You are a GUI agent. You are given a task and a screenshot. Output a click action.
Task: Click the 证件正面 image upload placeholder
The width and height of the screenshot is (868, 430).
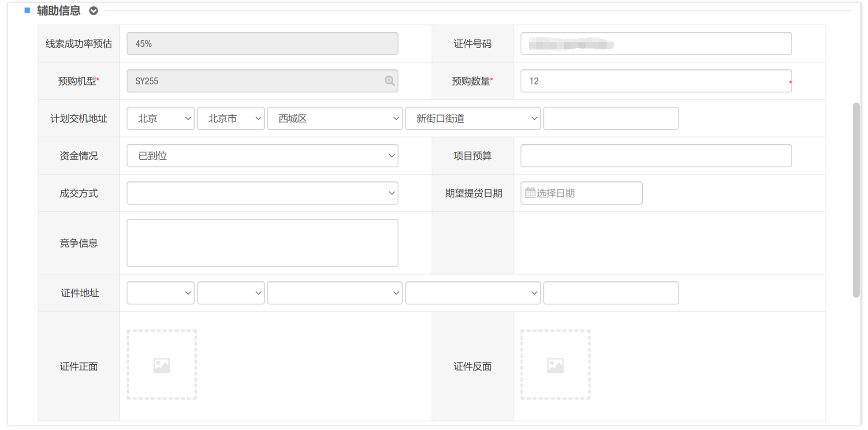pyautogui.click(x=161, y=364)
